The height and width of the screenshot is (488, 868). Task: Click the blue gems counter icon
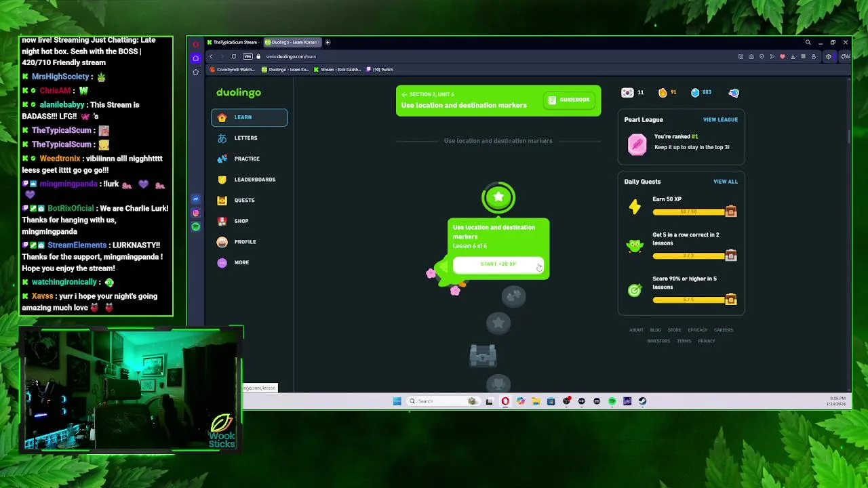tap(695, 93)
